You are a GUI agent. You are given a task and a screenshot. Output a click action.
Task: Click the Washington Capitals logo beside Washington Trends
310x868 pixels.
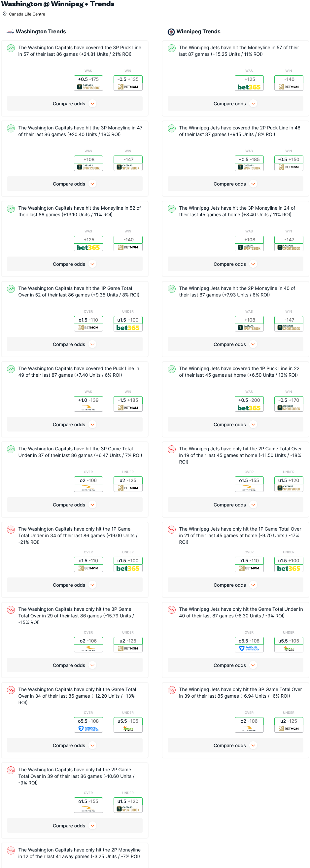pos(11,32)
